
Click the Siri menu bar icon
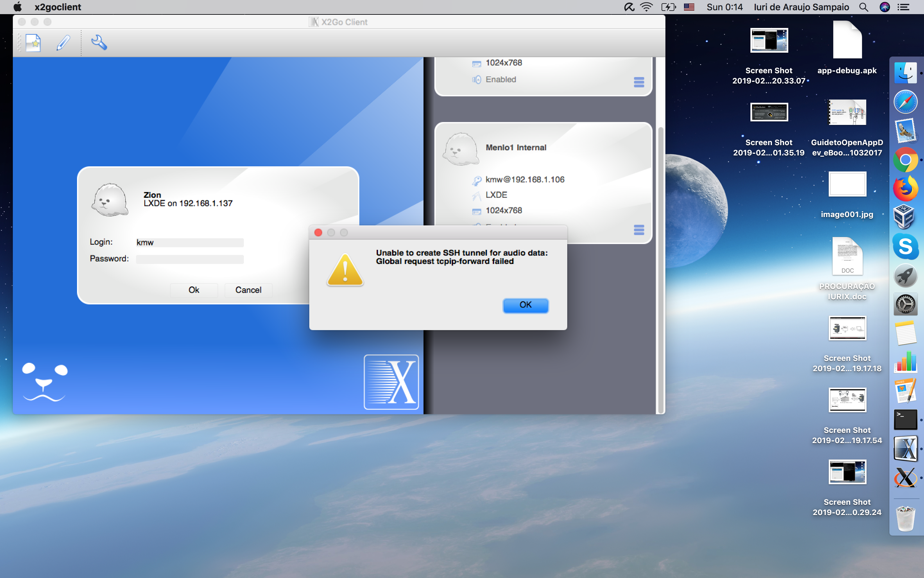click(885, 7)
